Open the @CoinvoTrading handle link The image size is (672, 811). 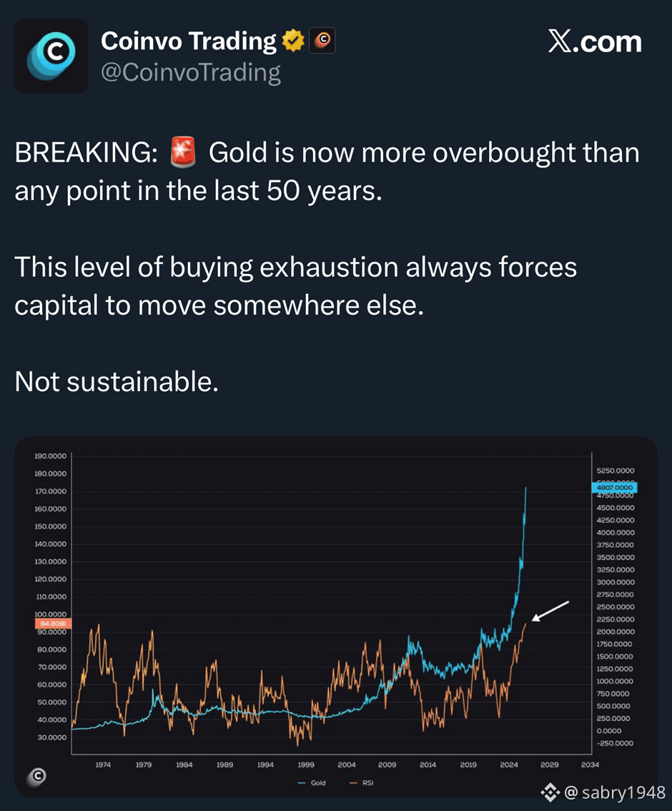[191, 73]
